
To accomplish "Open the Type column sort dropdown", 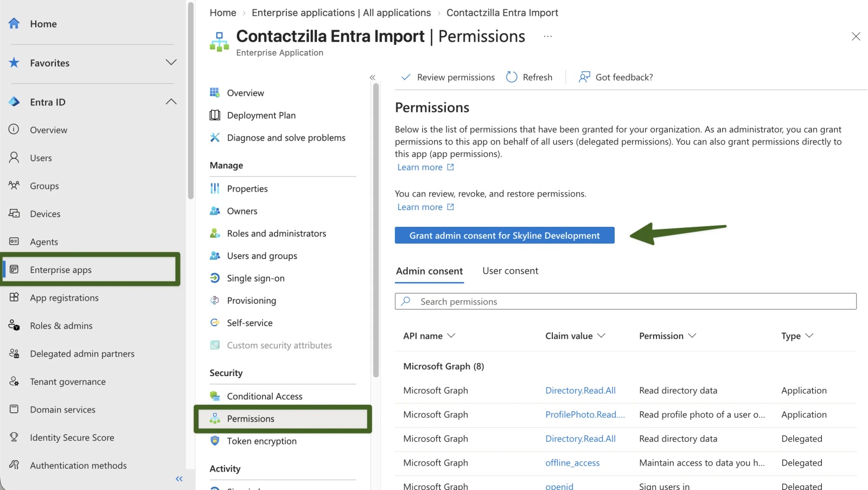I will click(x=809, y=336).
